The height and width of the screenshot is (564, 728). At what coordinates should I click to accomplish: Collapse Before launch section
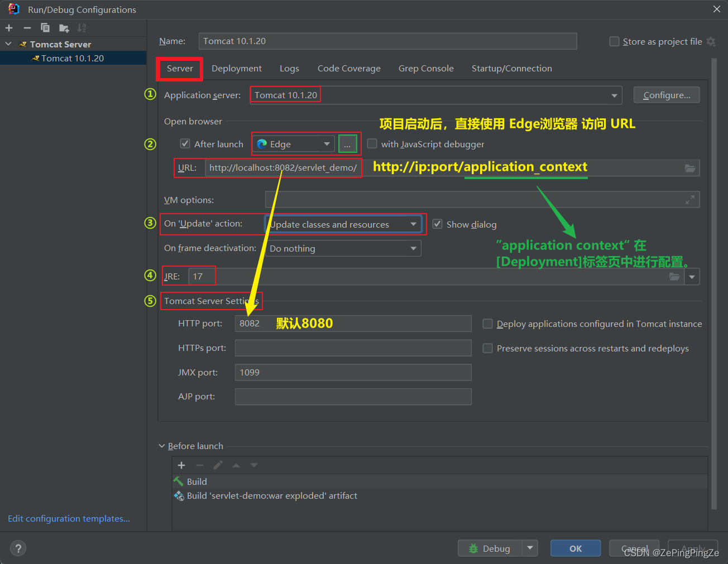click(162, 446)
